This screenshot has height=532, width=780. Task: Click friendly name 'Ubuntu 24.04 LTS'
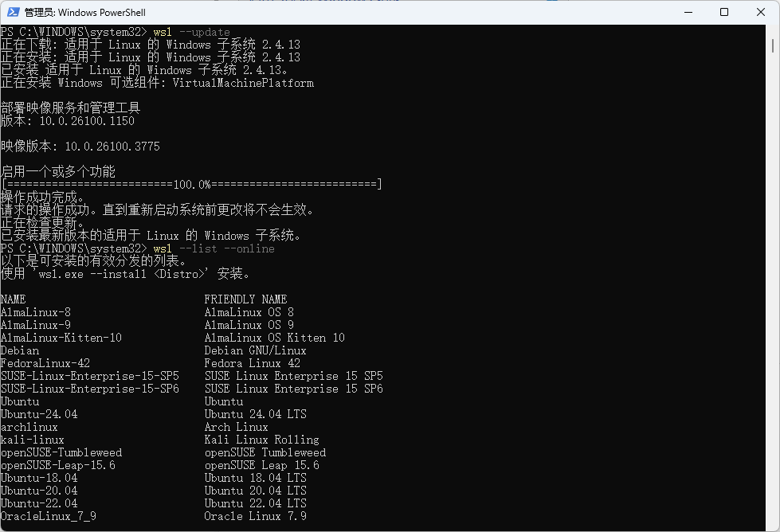tap(255, 413)
